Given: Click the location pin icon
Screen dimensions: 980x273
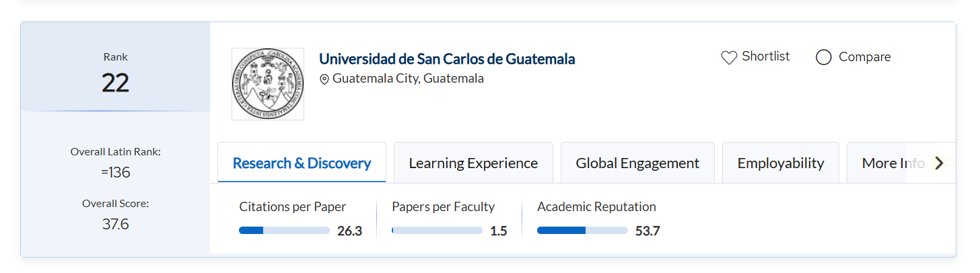Looking at the screenshot, I should (324, 79).
